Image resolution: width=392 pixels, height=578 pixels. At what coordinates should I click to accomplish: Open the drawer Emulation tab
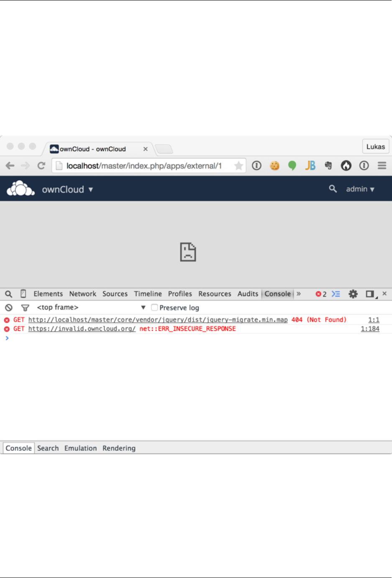click(x=80, y=448)
